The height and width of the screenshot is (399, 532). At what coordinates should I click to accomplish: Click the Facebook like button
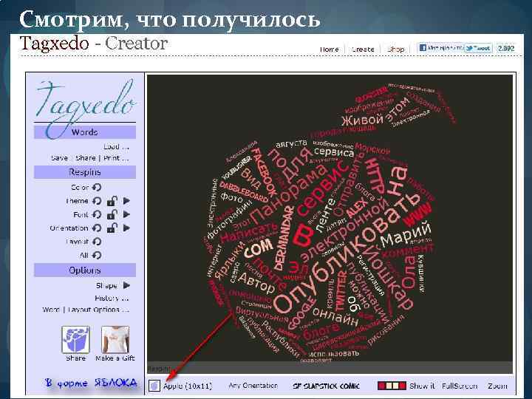click(440, 48)
